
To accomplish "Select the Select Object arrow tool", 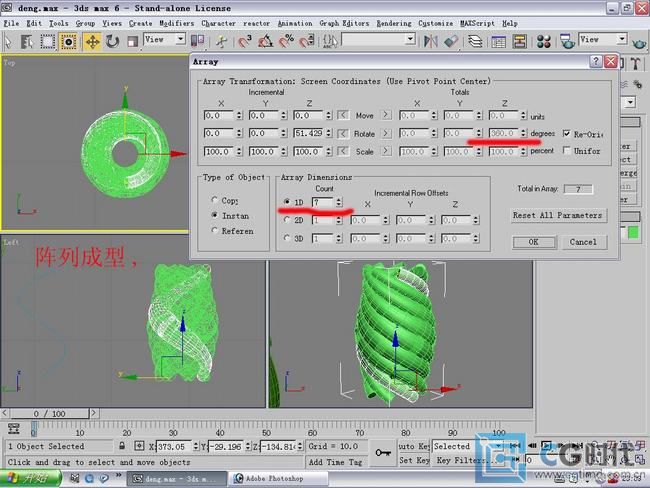I will (x=8, y=41).
